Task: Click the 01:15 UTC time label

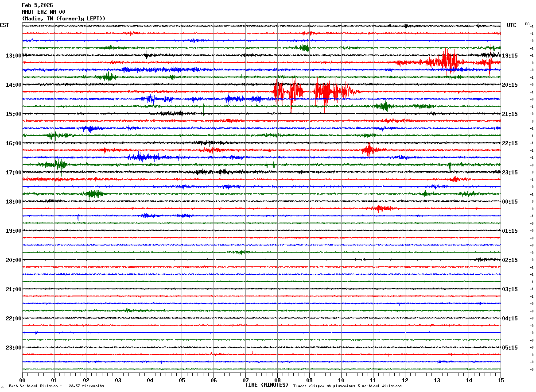Action: (x=510, y=231)
